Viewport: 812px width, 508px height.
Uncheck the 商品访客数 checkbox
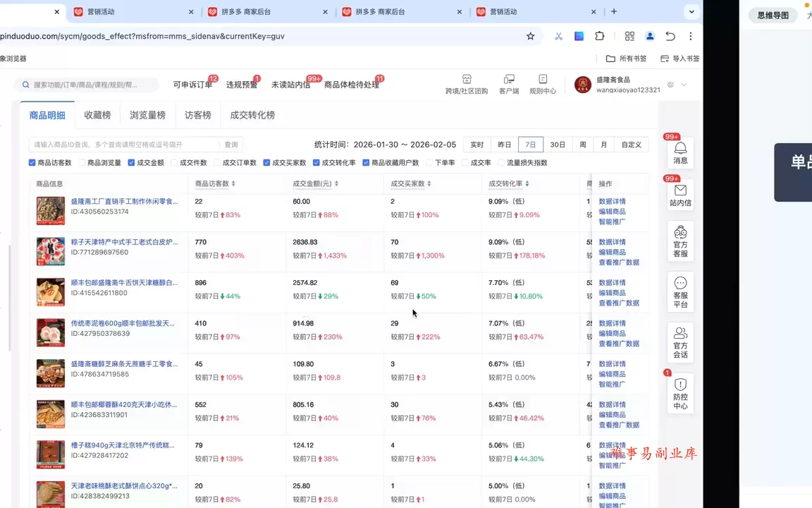(32, 163)
